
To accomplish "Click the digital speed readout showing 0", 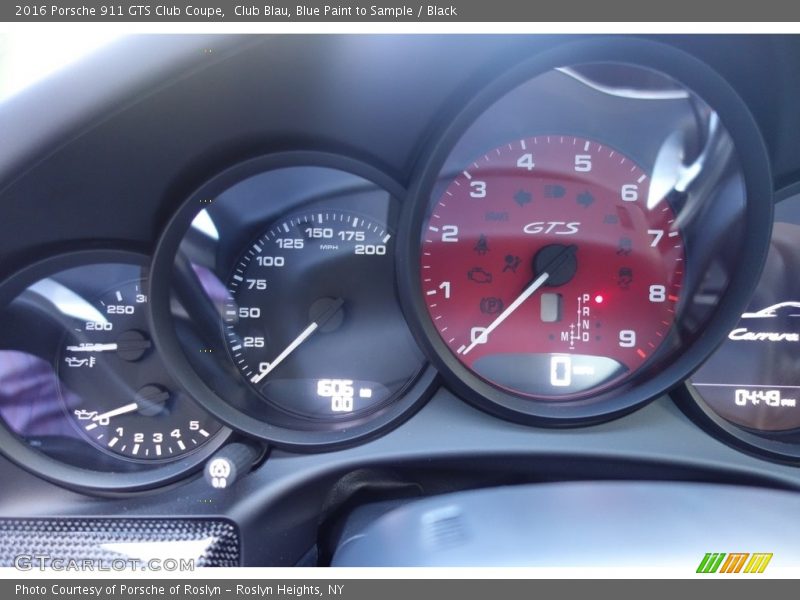I will (x=562, y=373).
